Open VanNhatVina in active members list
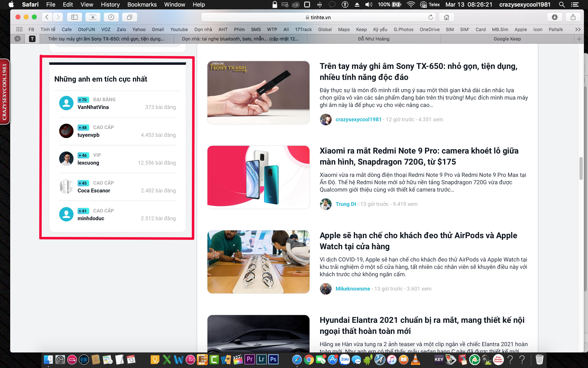The height and width of the screenshot is (368, 588). [93, 107]
